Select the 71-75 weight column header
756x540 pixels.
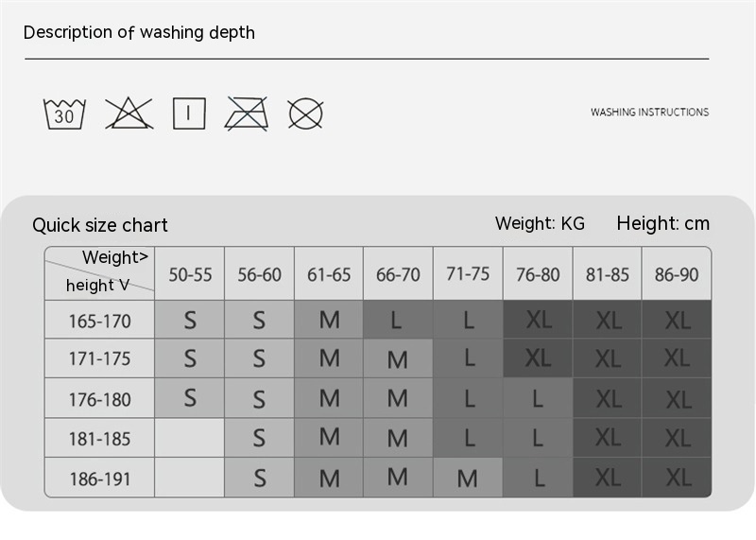tap(468, 273)
